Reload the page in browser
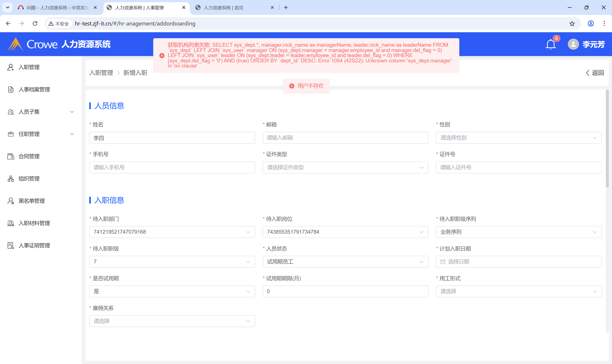This screenshot has width=612, height=364. (x=35, y=24)
